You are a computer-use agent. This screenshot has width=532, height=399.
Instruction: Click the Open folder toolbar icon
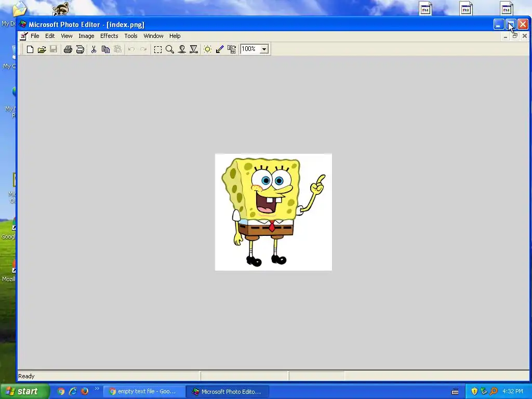pos(42,49)
